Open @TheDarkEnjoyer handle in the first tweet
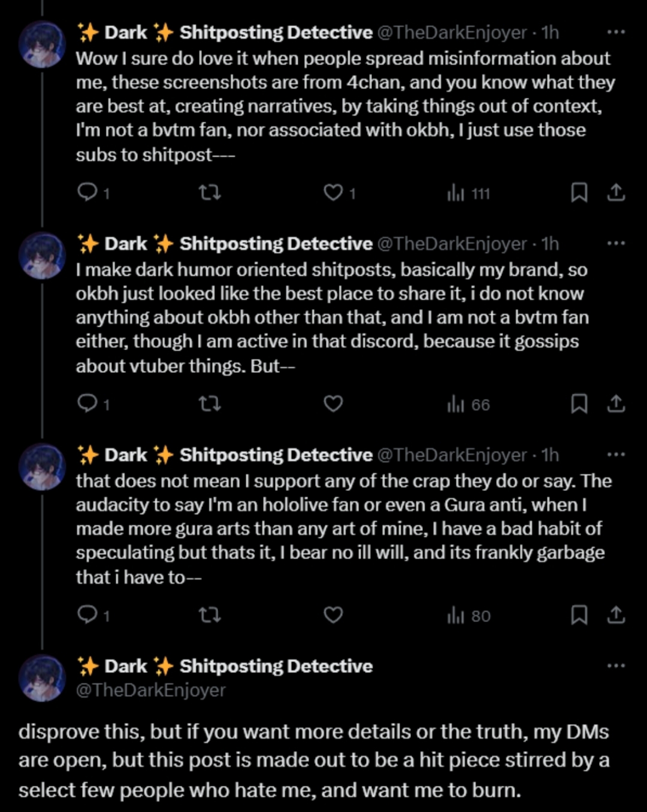This screenshot has height=812, width=647. pos(452,32)
